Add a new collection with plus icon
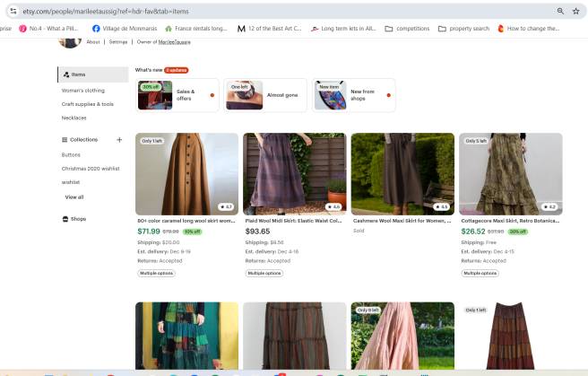 pyautogui.click(x=119, y=140)
